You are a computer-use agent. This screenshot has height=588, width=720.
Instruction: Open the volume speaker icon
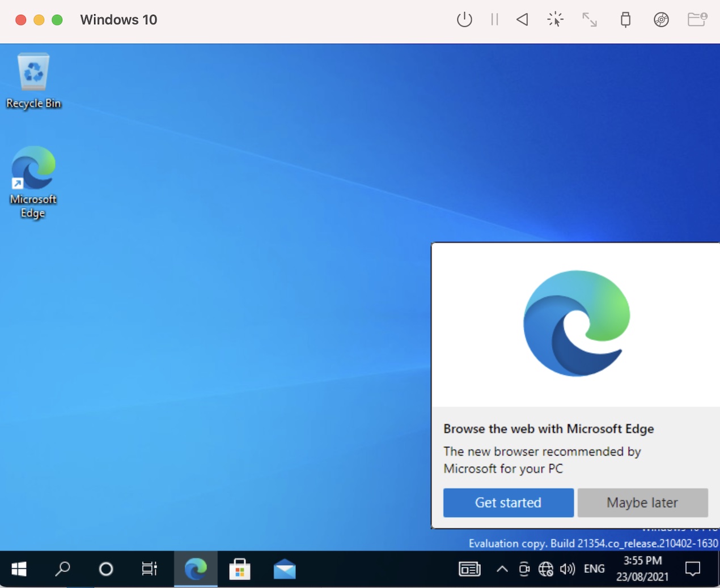(567, 569)
